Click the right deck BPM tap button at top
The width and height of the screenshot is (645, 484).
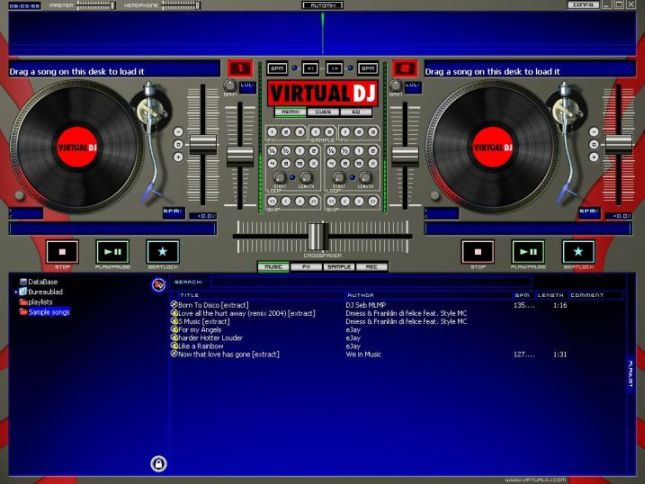pyautogui.click(x=368, y=68)
